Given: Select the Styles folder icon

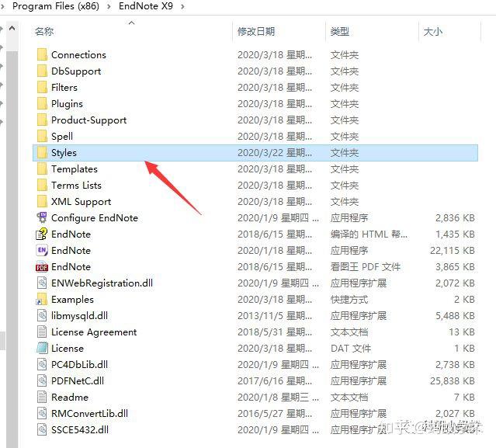Looking at the screenshot, I should [42, 152].
